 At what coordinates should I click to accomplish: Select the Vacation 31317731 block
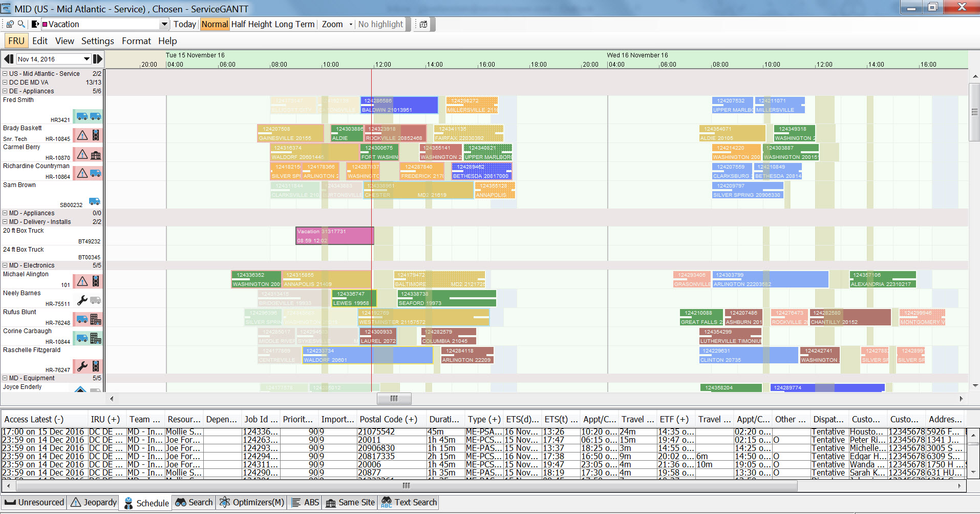[335, 236]
